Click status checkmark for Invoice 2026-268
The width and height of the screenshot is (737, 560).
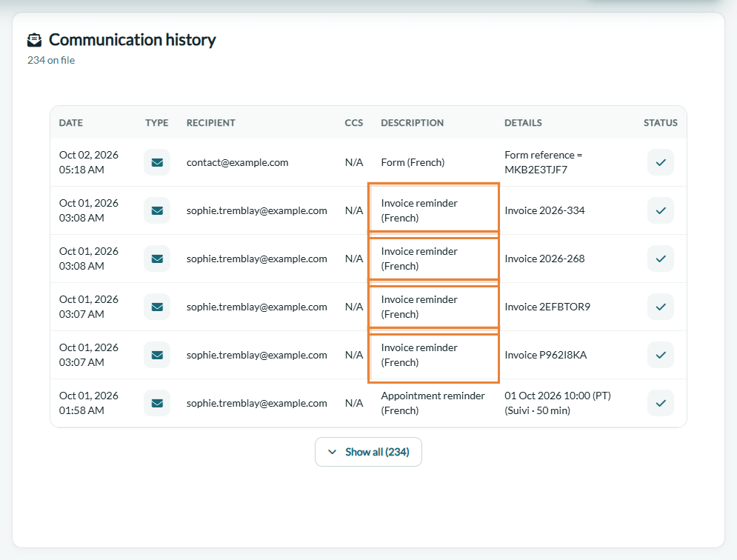tap(661, 259)
